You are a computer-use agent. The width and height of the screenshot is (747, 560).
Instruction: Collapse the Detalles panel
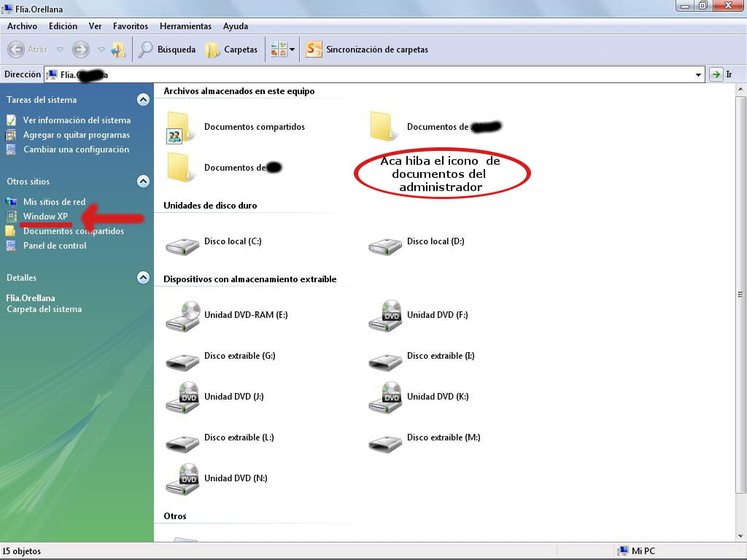point(143,278)
